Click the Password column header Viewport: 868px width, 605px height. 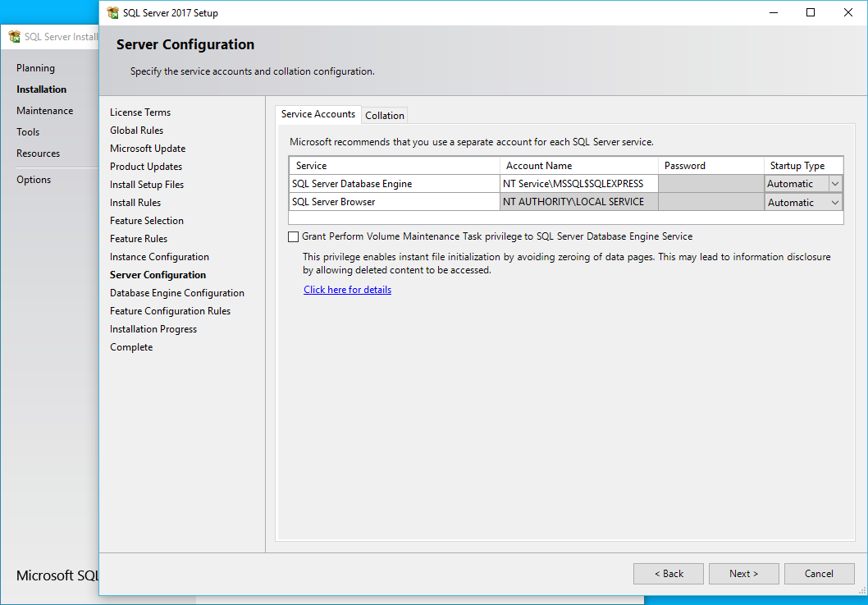[x=710, y=166]
